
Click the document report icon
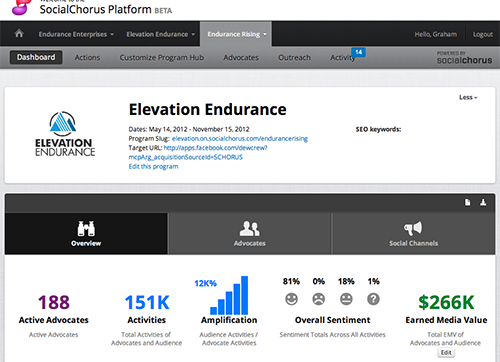tap(468, 202)
